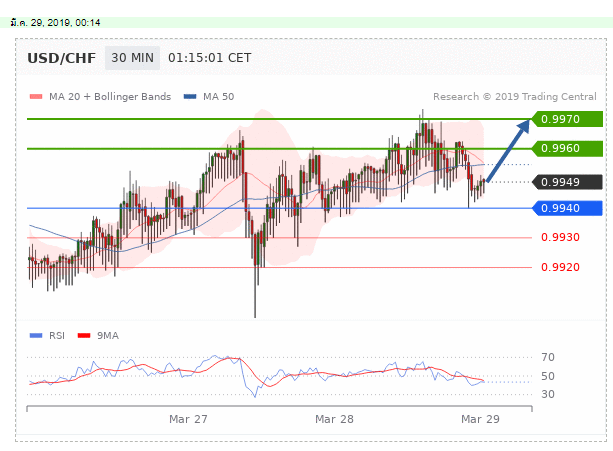Click the date header 29, 2019, 00:14

pyautogui.click(x=56, y=23)
